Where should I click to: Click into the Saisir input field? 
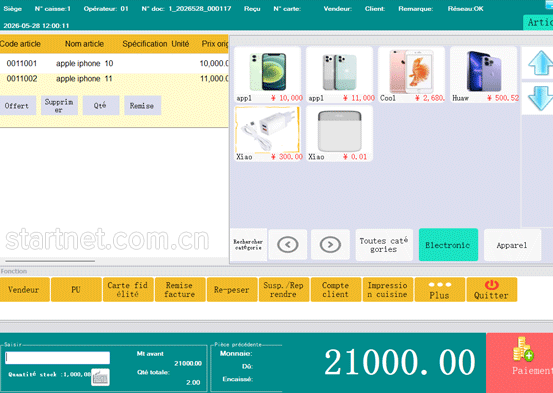click(x=57, y=358)
